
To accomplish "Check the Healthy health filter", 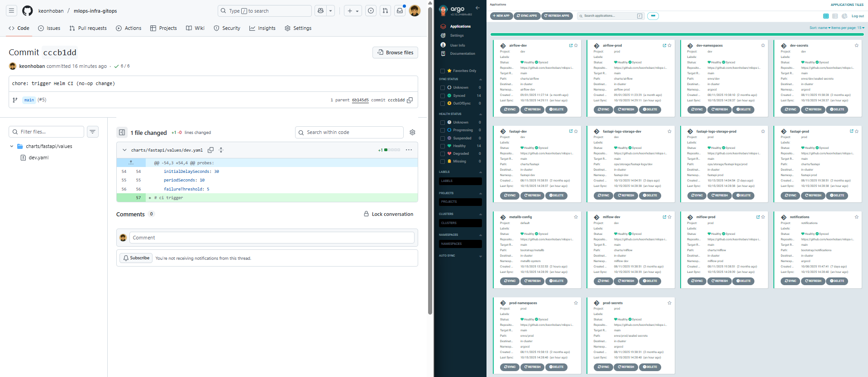I will (x=443, y=146).
